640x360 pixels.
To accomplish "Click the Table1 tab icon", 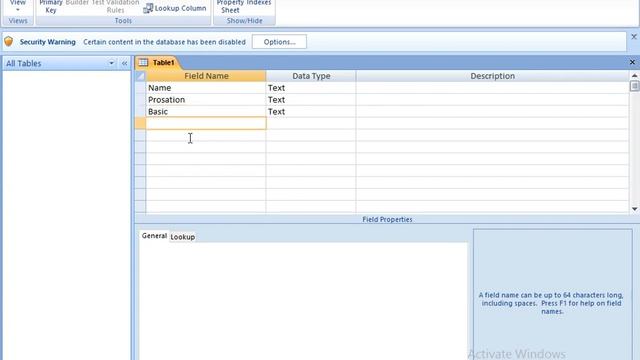I will [x=143, y=62].
